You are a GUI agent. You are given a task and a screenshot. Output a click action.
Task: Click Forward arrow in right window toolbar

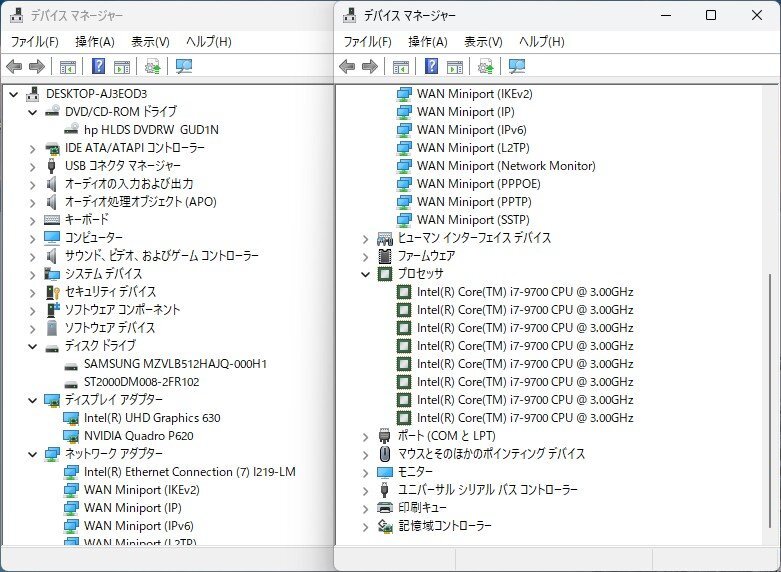pos(370,66)
